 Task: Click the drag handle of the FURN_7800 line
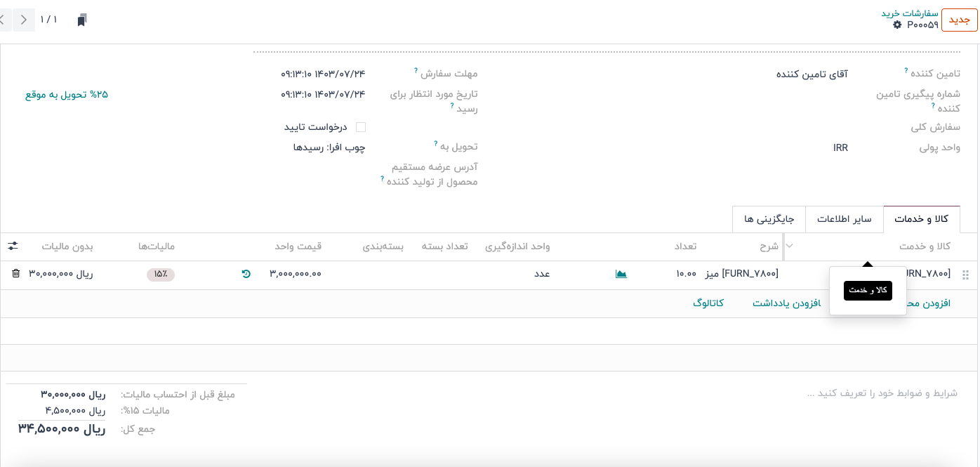965,275
